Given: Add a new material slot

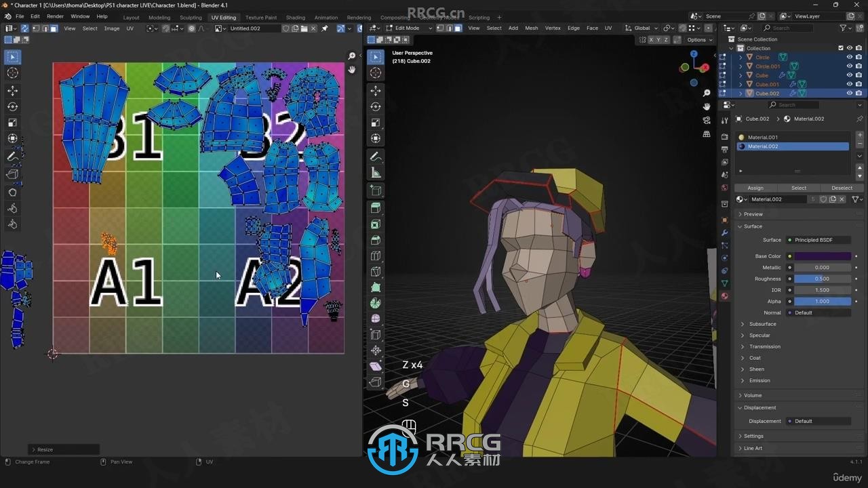Looking at the screenshot, I should click(860, 136).
